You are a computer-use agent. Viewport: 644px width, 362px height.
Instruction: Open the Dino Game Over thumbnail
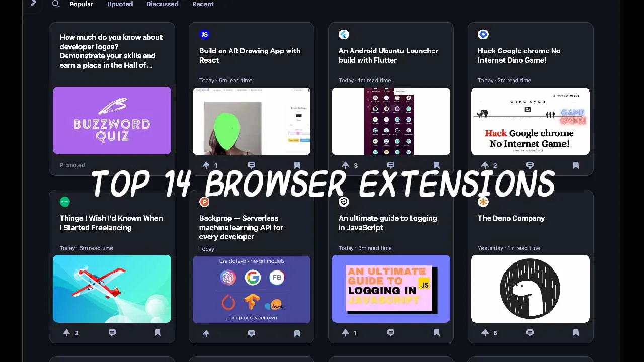(530, 121)
